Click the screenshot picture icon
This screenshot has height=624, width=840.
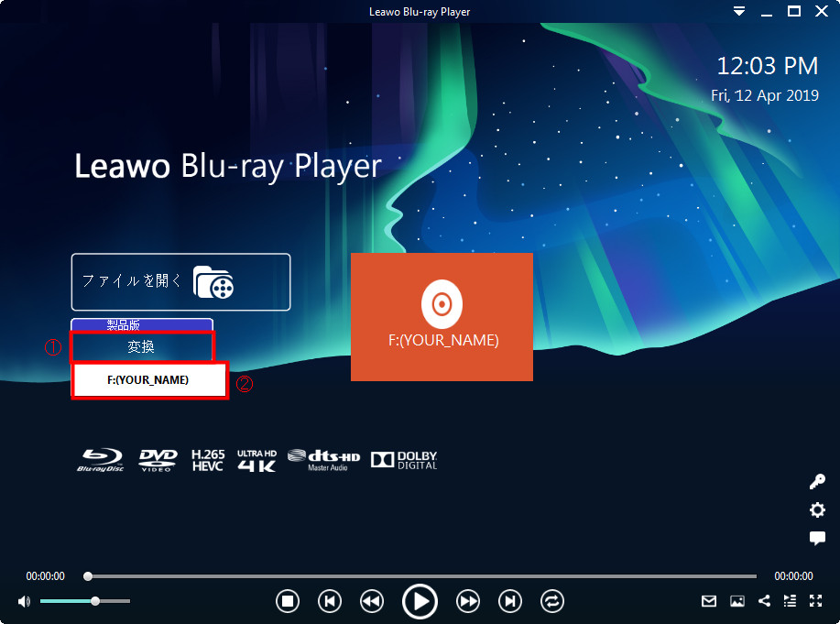coord(737,601)
